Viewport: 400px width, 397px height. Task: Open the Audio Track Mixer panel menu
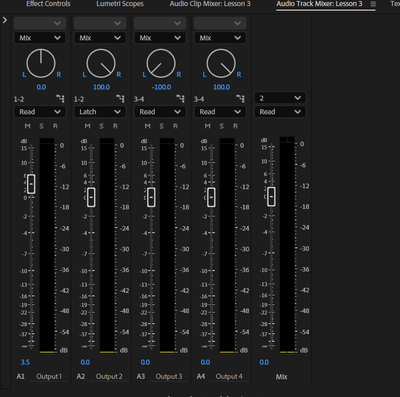pyautogui.click(x=373, y=4)
